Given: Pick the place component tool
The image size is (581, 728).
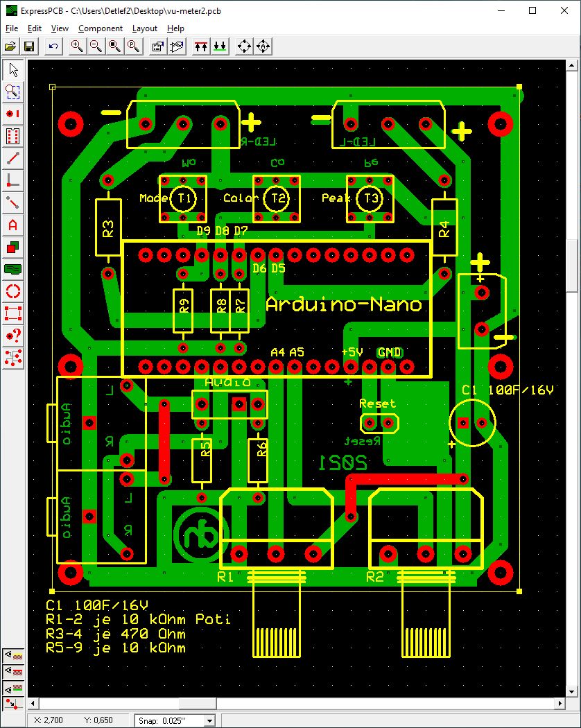Looking at the screenshot, I should tap(13, 136).
